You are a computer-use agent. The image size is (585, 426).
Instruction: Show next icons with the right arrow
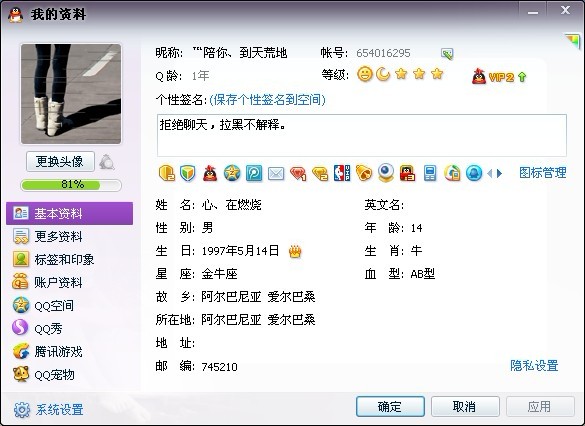point(500,173)
